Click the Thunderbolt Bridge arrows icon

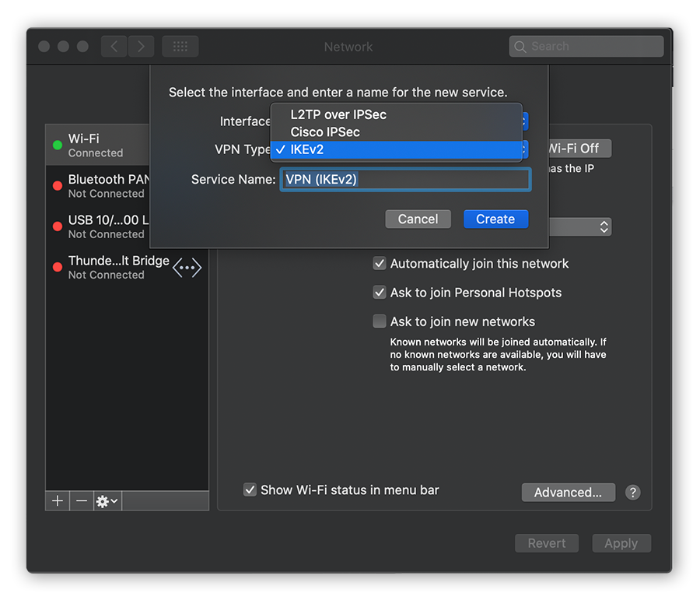(x=187, y=268)
